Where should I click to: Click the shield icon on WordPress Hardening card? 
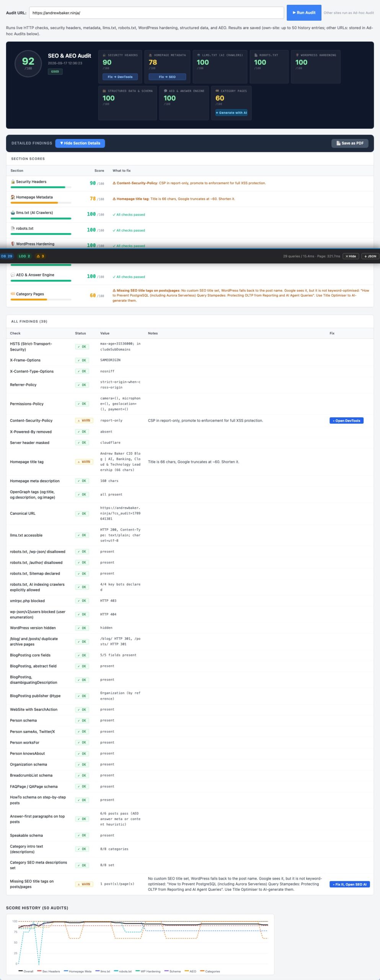pos(297,55)
